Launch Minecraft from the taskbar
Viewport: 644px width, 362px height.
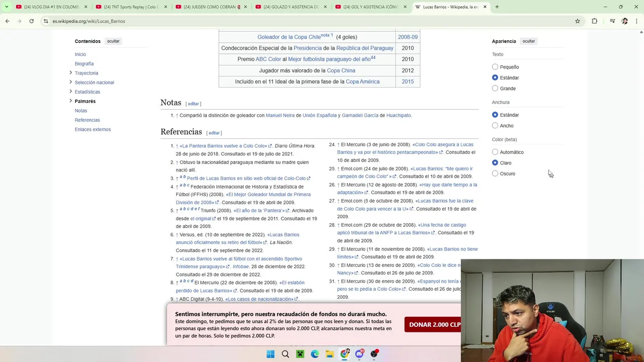[300, 354]
